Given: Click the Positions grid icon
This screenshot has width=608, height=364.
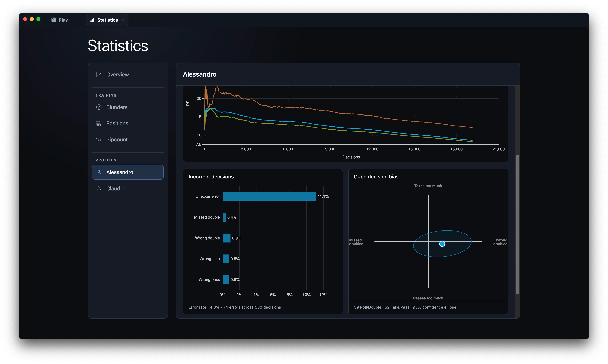Looking at the screenshot, I should pyautogui.click(x=99, y=123).
